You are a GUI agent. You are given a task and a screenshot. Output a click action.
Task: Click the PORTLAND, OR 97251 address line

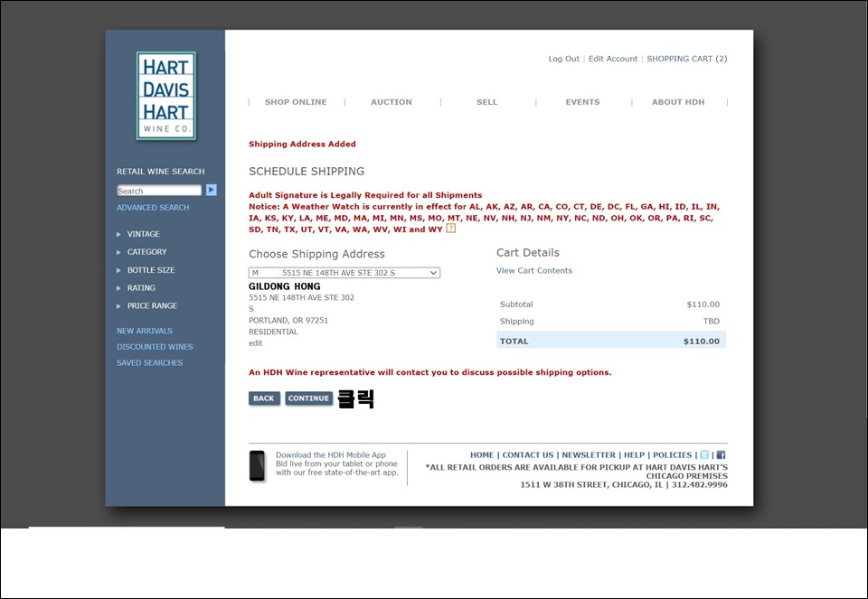coord(288,320)
